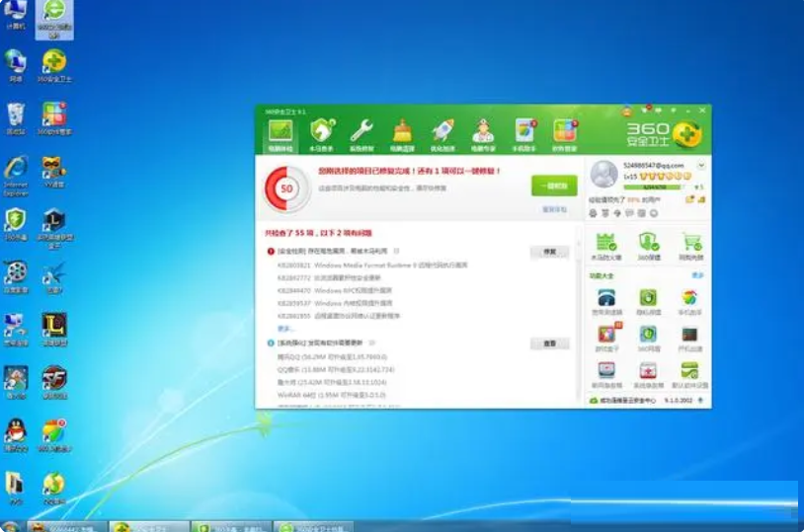
Task: Launch the CrossFire CF desktop icon
Action: pos(54,382)
